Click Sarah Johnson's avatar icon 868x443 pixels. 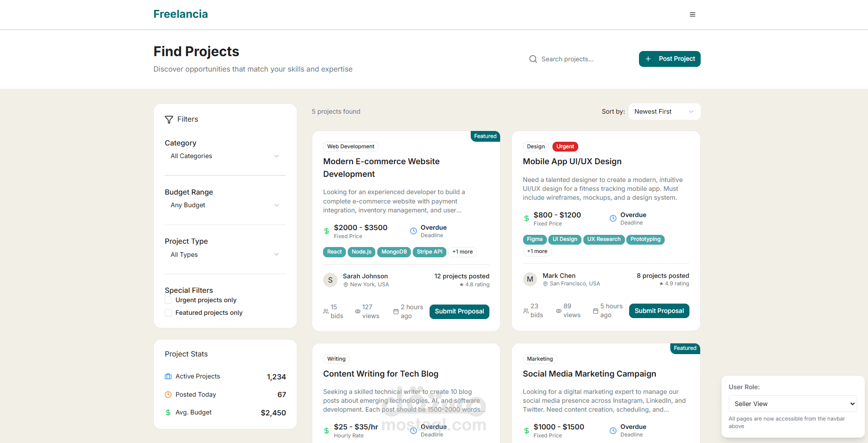pyautogui.click(x=330, y=280)
